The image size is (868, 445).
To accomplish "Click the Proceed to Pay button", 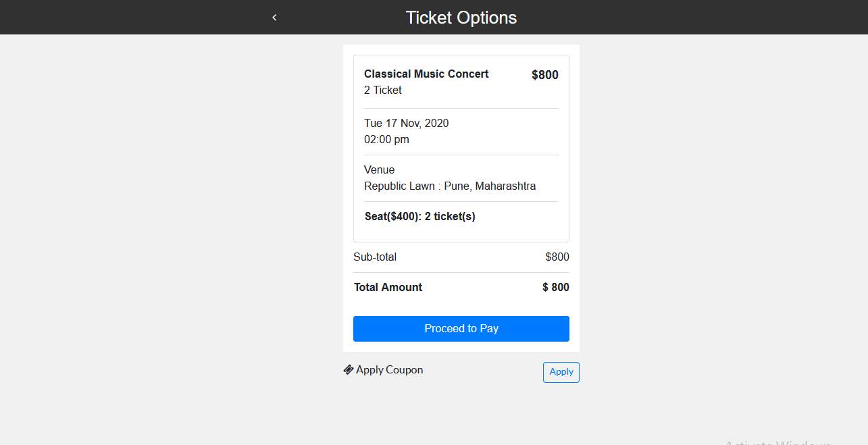I will click(461, 329).
